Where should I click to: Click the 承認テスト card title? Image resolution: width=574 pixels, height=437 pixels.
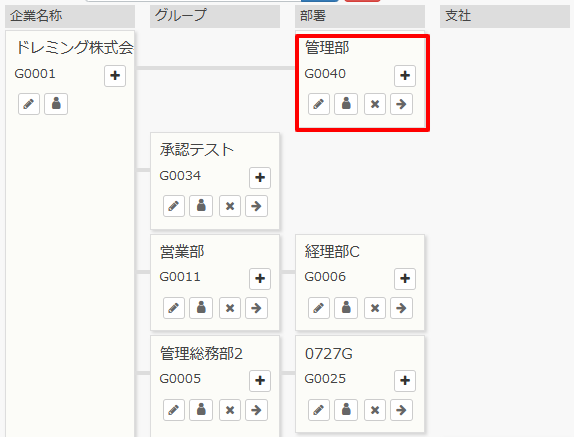(x=197, y=150)
